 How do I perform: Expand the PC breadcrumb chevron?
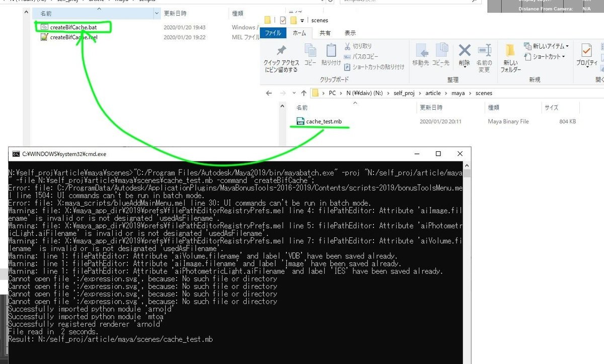(340, 93)
